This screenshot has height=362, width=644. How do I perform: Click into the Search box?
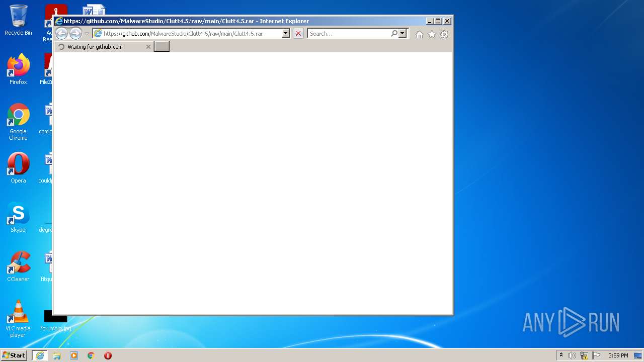(x=349, y=34)
